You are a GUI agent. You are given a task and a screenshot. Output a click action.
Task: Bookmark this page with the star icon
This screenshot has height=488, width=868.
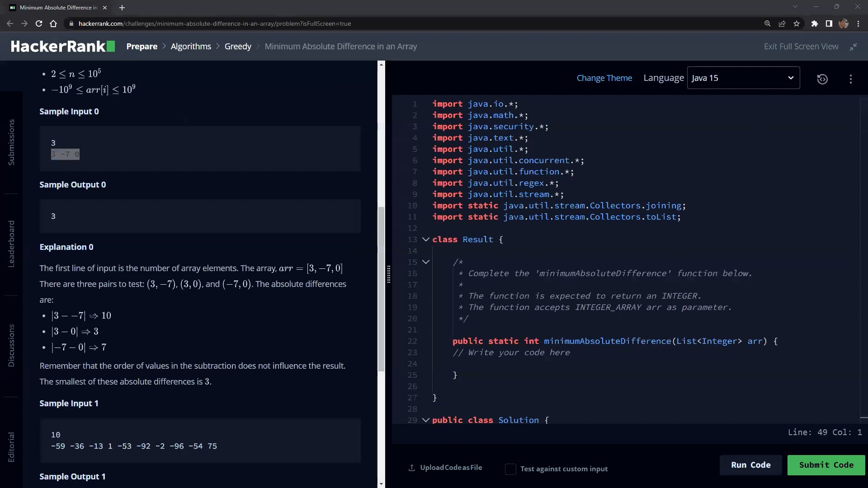[x=797, y=23]
